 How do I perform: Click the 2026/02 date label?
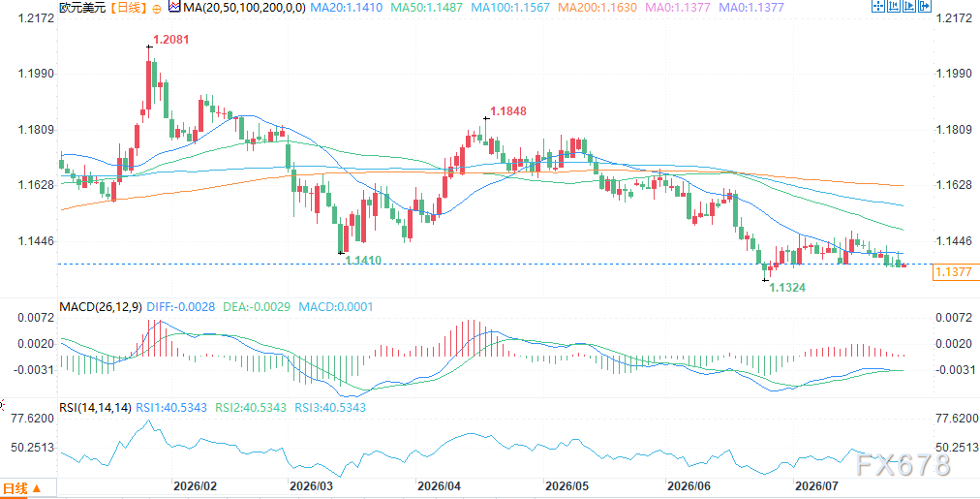tap(195, 485)
